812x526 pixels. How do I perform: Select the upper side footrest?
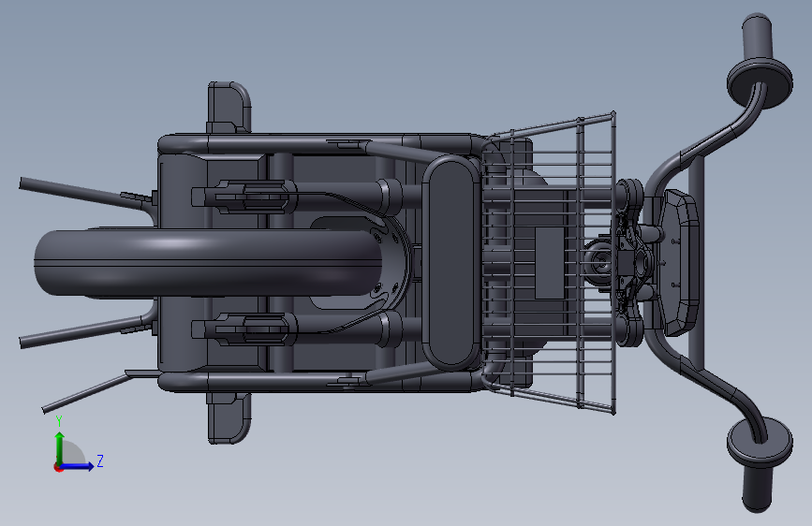[229, 108]
